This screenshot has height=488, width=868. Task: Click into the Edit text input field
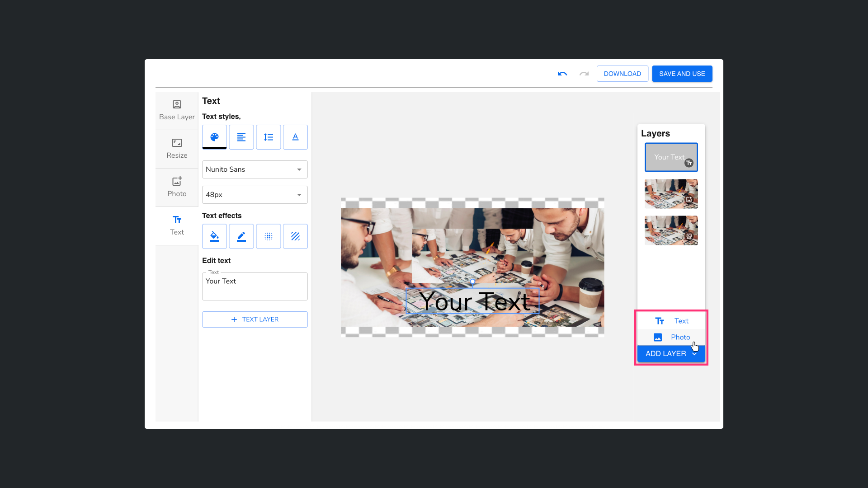pyautogui.click(x=255, y=286)
